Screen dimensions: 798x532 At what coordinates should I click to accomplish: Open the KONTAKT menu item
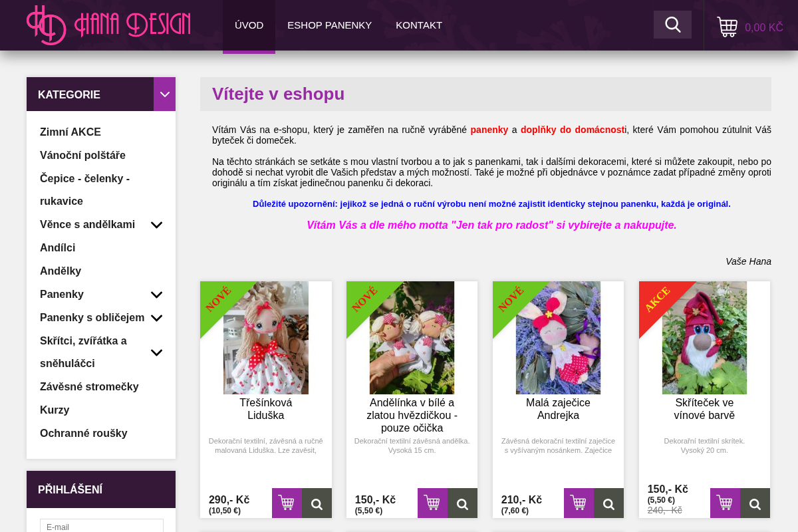[x=419, y=25]
